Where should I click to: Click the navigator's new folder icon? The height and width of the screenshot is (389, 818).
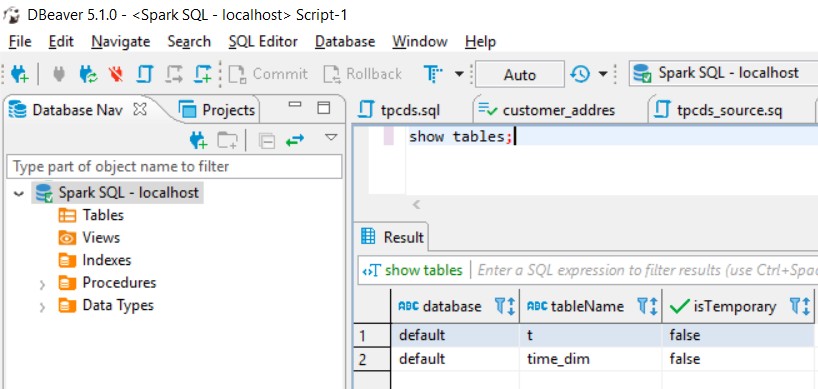pyautogui.click(x=227, y=140)
